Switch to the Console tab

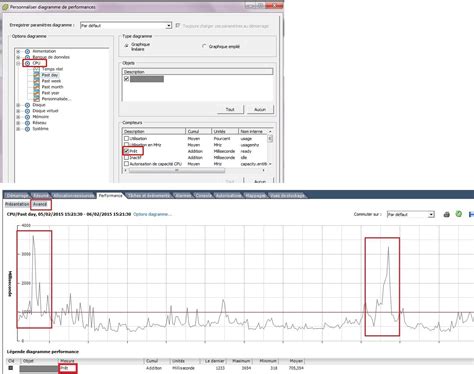click(x=203, y=196)
